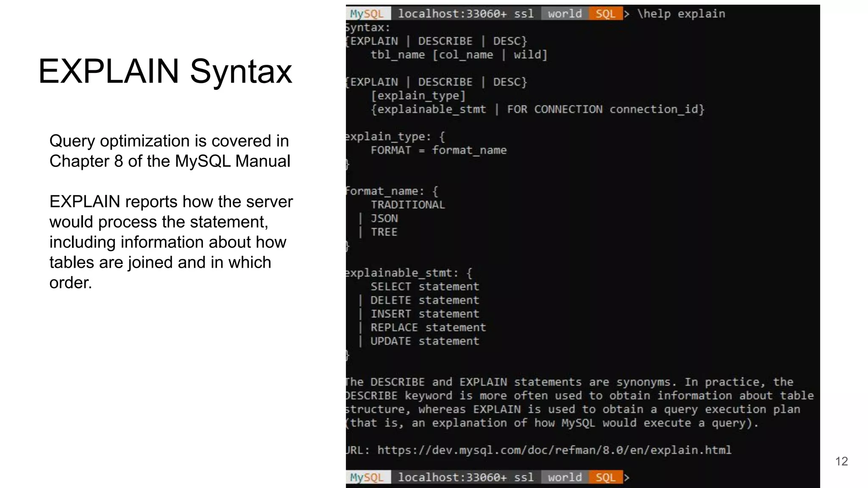Click the '\help explain' command text

point(681,14)
